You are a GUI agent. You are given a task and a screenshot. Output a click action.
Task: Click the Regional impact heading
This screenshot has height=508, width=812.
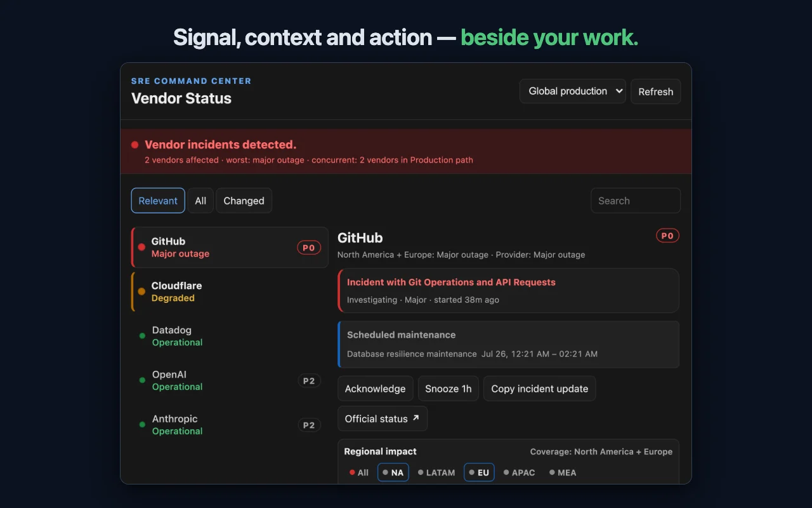[x=381, y=451]
